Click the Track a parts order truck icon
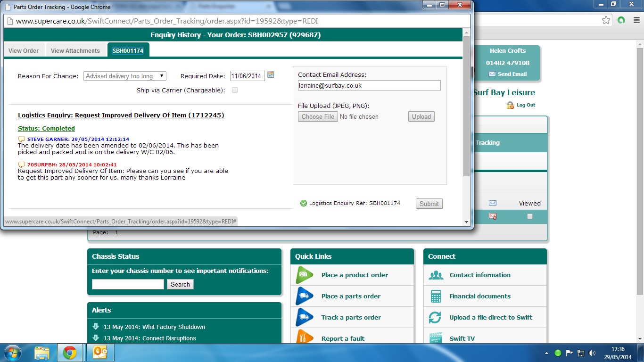 (305, 317)
